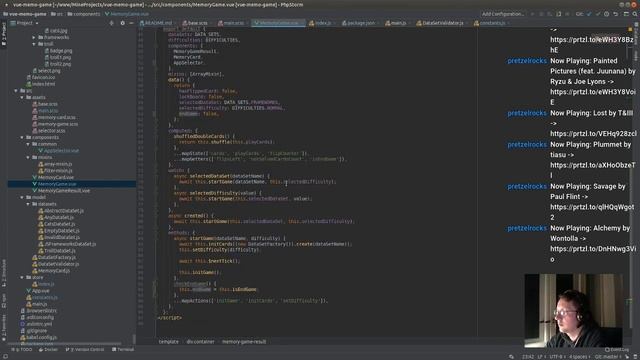
Task: Click the Git commit checkmark icon
Action: pyautogui.click(x=598, y=14)
